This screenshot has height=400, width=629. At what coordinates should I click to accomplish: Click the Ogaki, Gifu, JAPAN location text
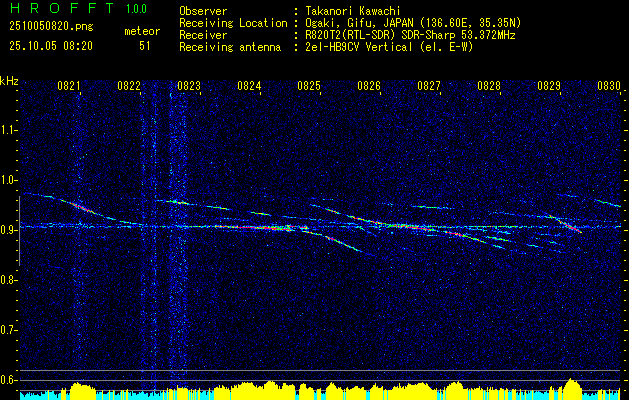(414, 23)
